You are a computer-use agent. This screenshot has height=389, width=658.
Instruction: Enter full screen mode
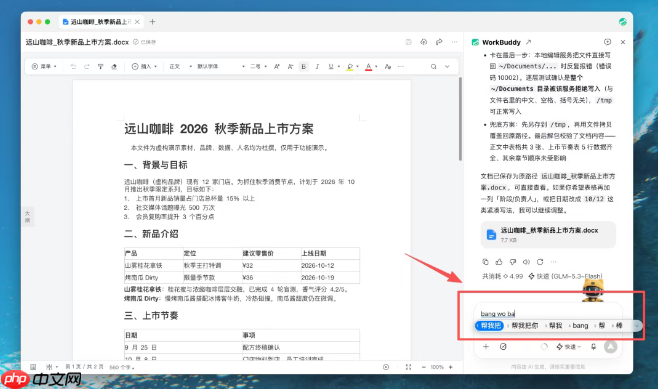pyautogui.click(x=408, y=367)
